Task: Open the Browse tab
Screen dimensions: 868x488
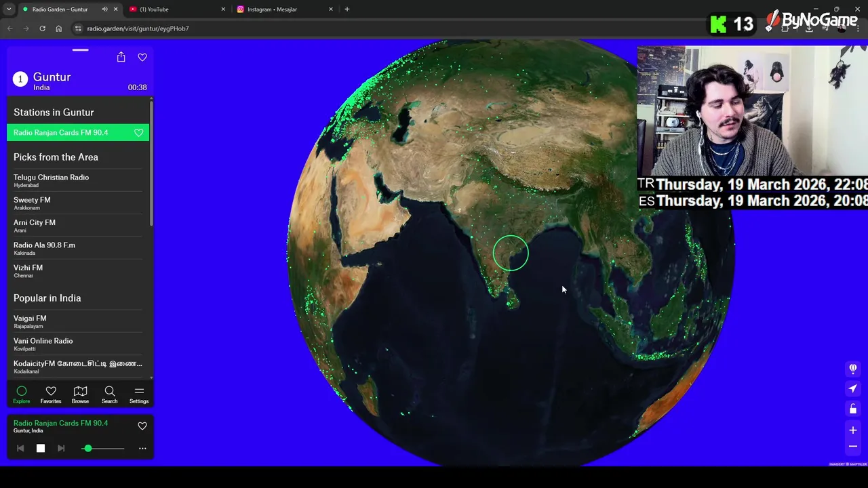Action: point(80,394)
